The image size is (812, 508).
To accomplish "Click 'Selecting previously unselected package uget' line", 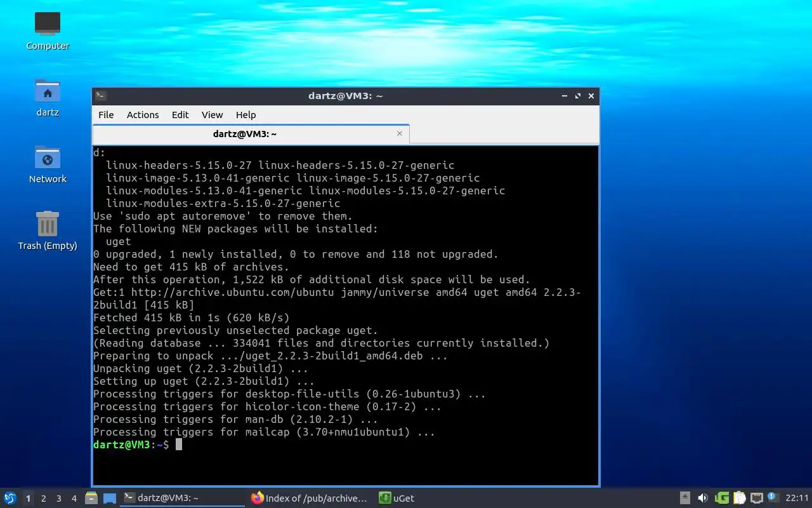I will tap(235, 330).
